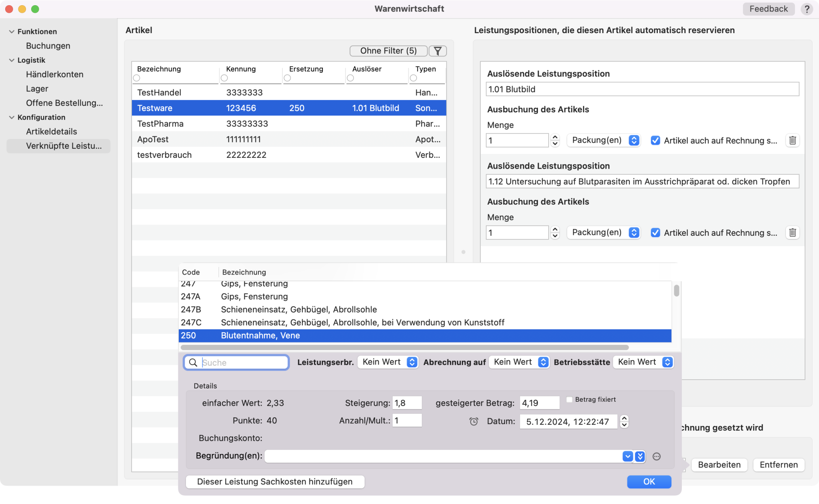Select the Auslöser column radio button
The height and width of the screenshot is (504, 819).
(350, 78)
